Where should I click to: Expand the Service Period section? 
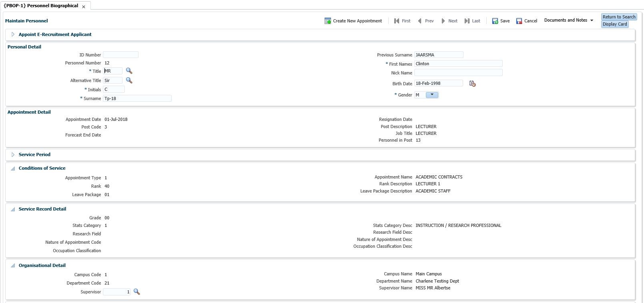coord(13,155)
